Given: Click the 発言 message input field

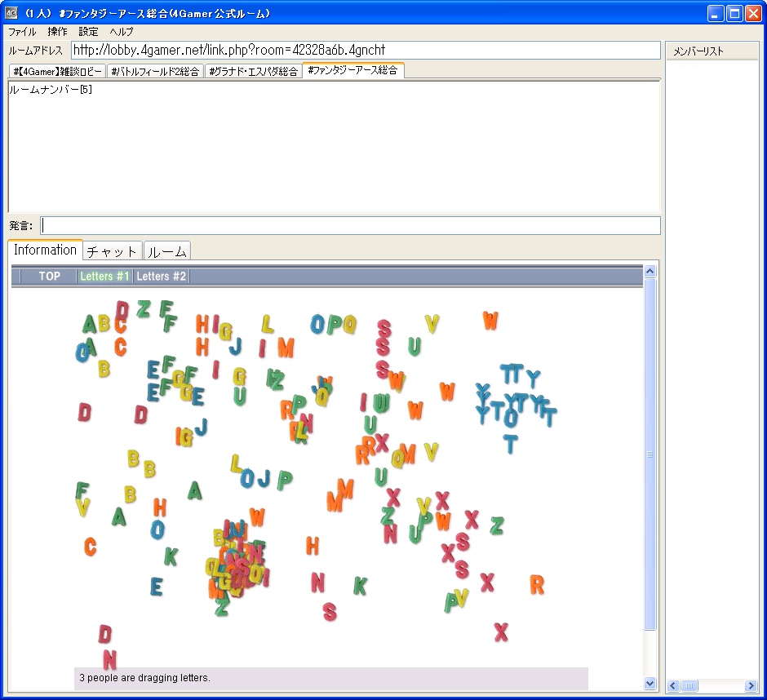Looking at the screenshot, I should click(350, 225).
